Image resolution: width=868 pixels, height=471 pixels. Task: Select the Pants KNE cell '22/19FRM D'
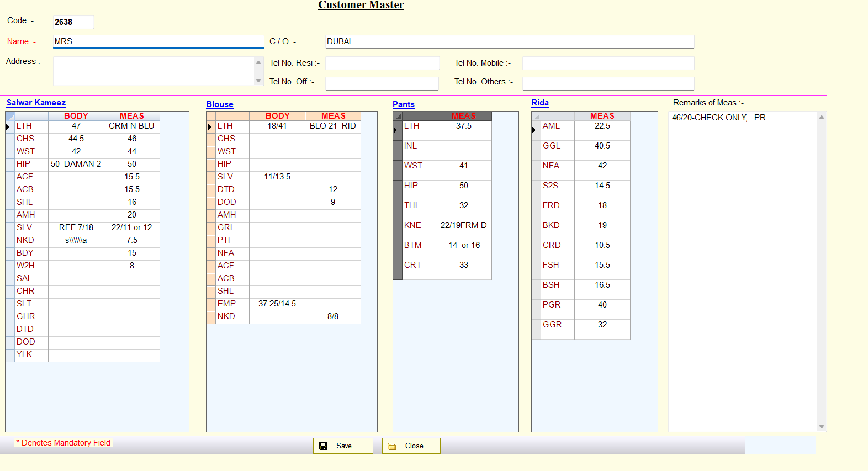pyautogui.click(x=464, y=230)
